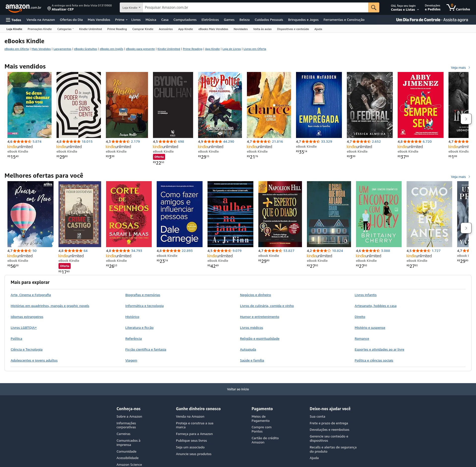Viewport: 476px width, 467px height.
Task: Open Meios de Pagamento footer link
Action: [261, 418]
